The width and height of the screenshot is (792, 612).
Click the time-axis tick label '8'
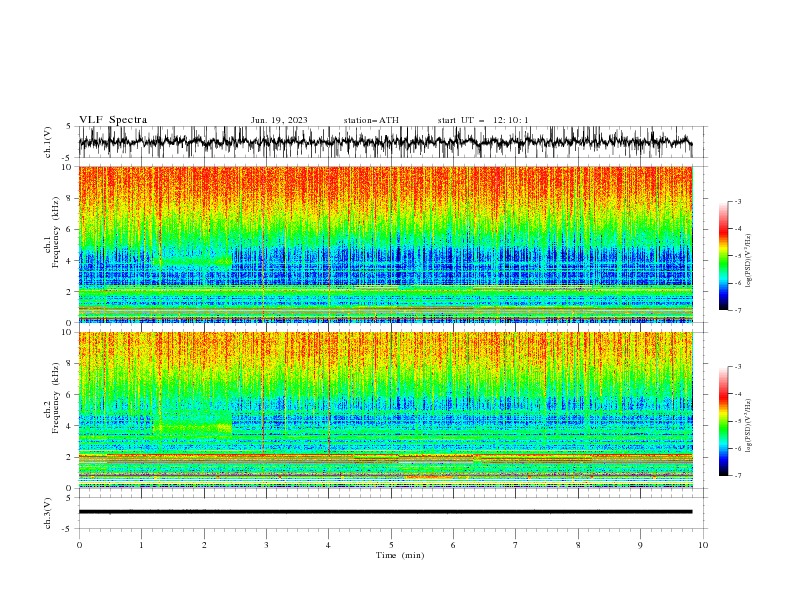click(x=578, y=545)
